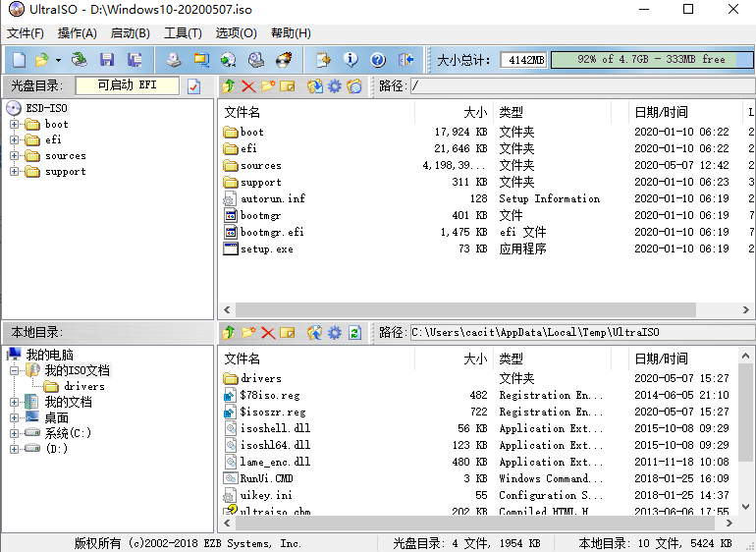Click the ISO path field showing /
The image size is (756, 552).
[582, 86]
